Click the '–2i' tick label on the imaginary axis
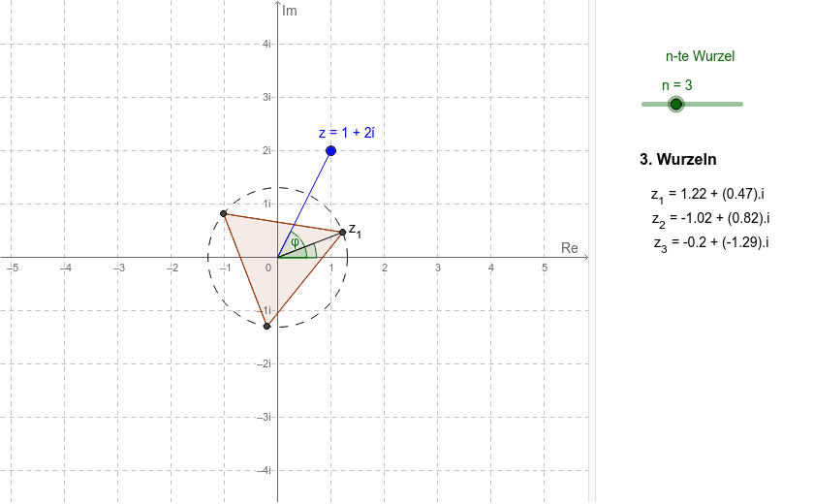814x504 pixels. 265,363
